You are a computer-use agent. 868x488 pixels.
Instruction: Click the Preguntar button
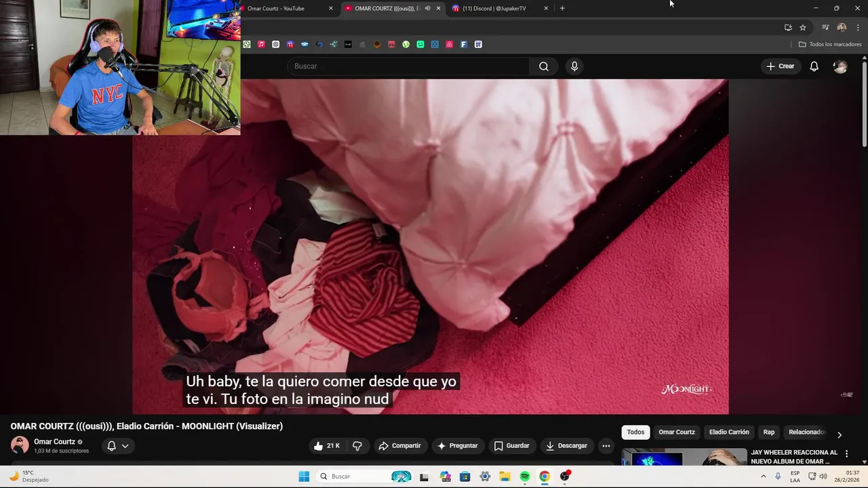tap(458, 446)
